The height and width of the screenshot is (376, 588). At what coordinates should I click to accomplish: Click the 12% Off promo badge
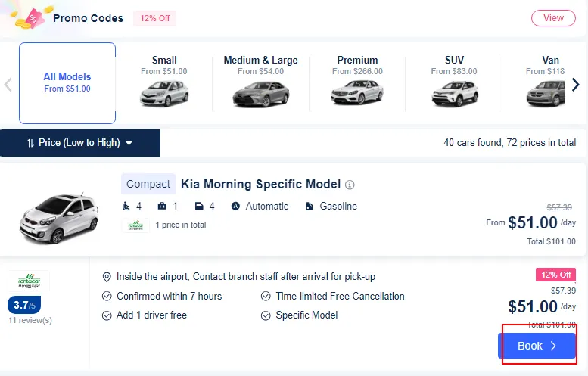(x=154, y=18)
